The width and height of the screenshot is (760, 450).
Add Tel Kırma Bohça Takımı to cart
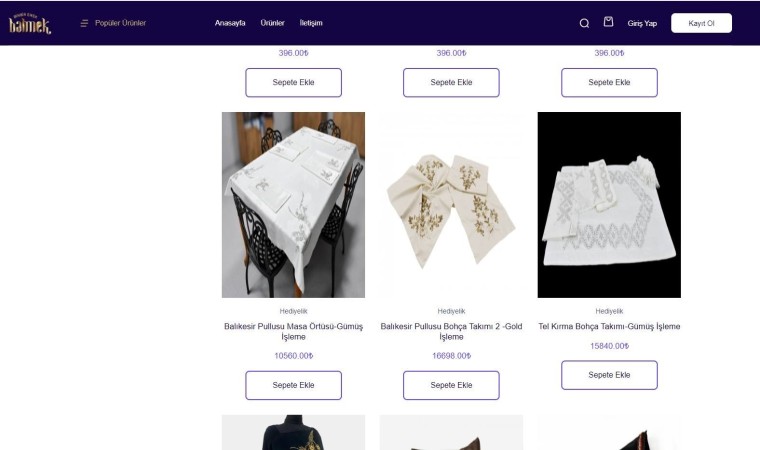click(609, 375)
